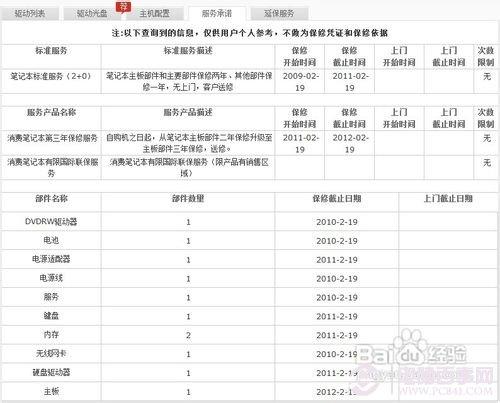Click the 2010-2-19 date in the 电源线 row
This screenshot has height=403, width=500.
337,278
